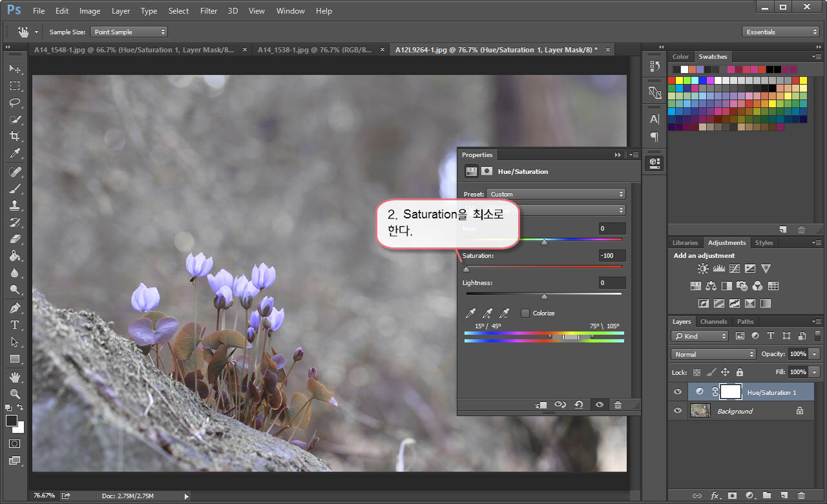Viewport: 827px width, 504px height.
Task: Add a Color Balance adjustment
Action: 711,286
